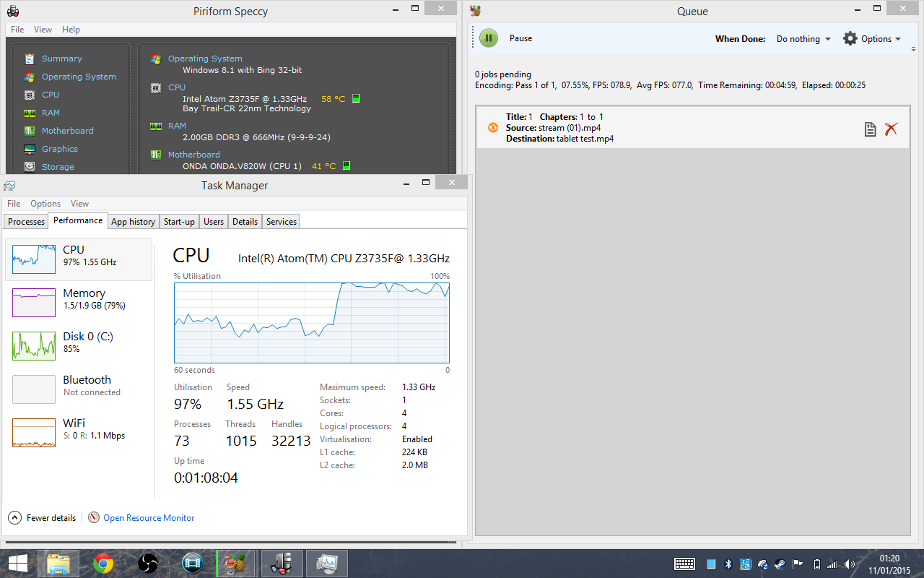Select Bluetooth performance item
The image size is (924, 578).
(x=79, y=389)
